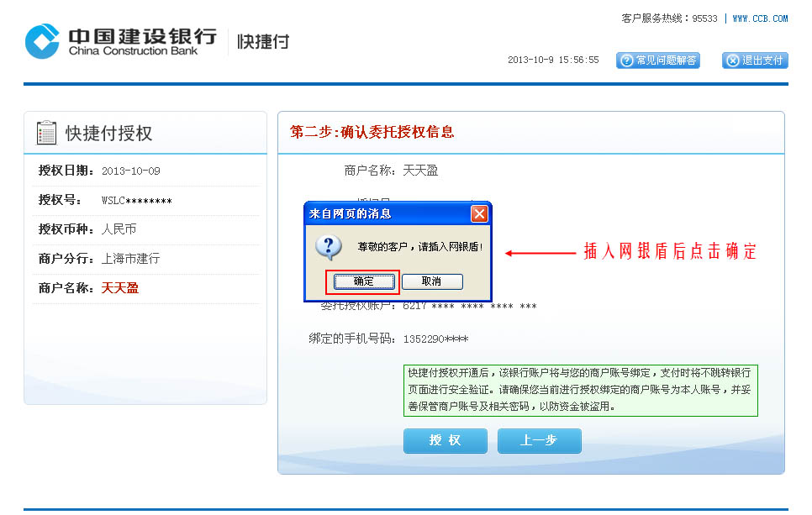Click the dialog message 尊敬的客户，请插入网银盾!

(x=420, y=247)
